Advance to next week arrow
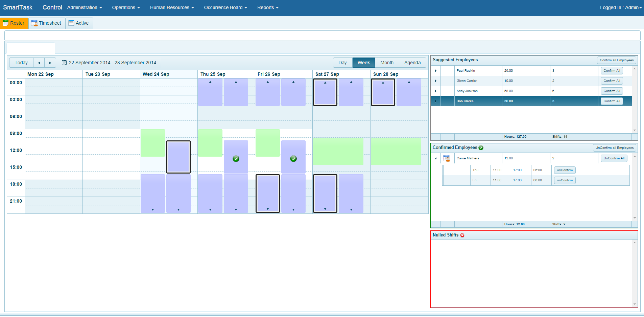Viewport: 644px width, 317px height. click(50, 63)
